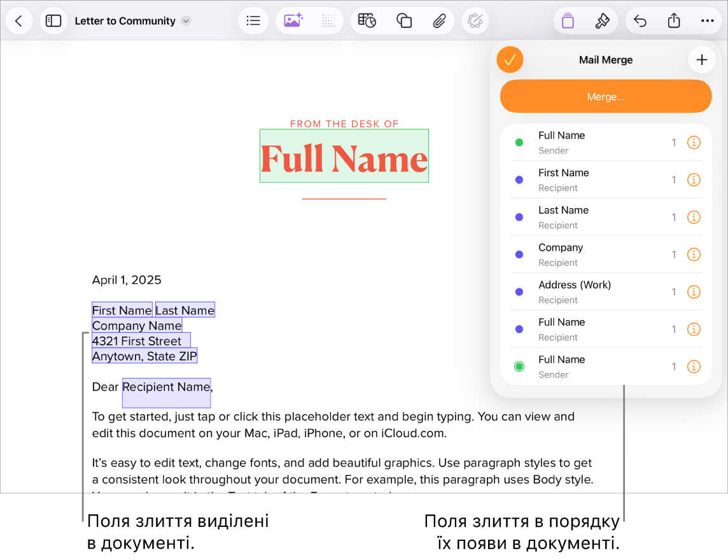Add a merge field with the plus button
Screen dimensions: 728x560
point(701,60)
